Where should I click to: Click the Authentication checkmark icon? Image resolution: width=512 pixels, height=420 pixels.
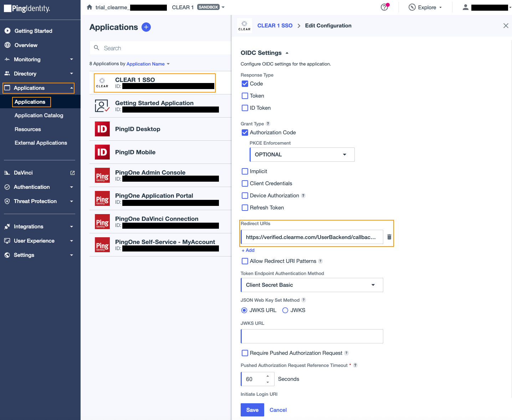[x=7, y=187]
